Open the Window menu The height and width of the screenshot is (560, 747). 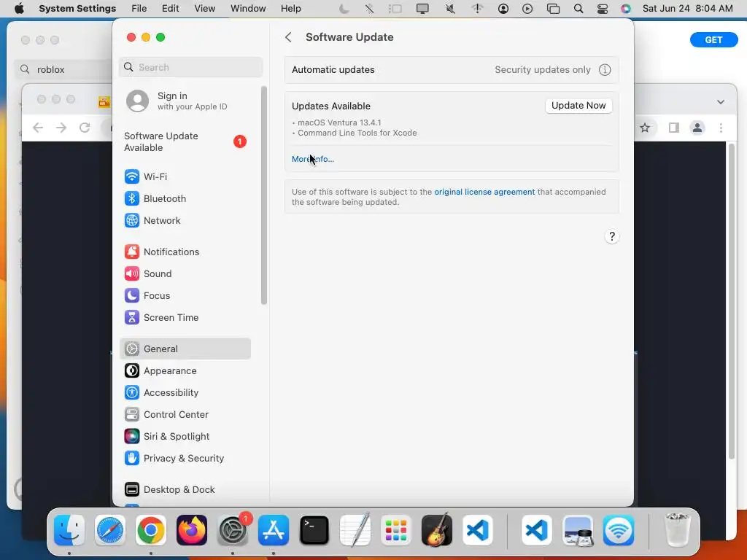(x=248, y=9)
